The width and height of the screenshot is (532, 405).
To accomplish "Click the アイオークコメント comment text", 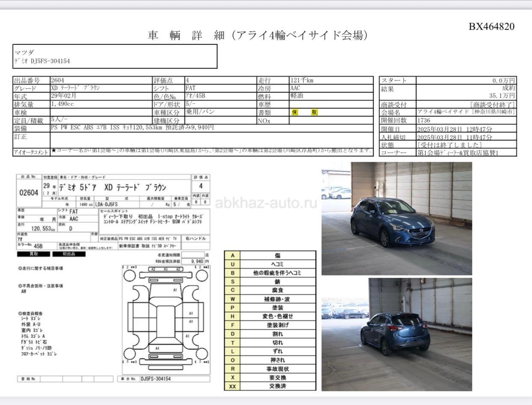I will 211,151.
